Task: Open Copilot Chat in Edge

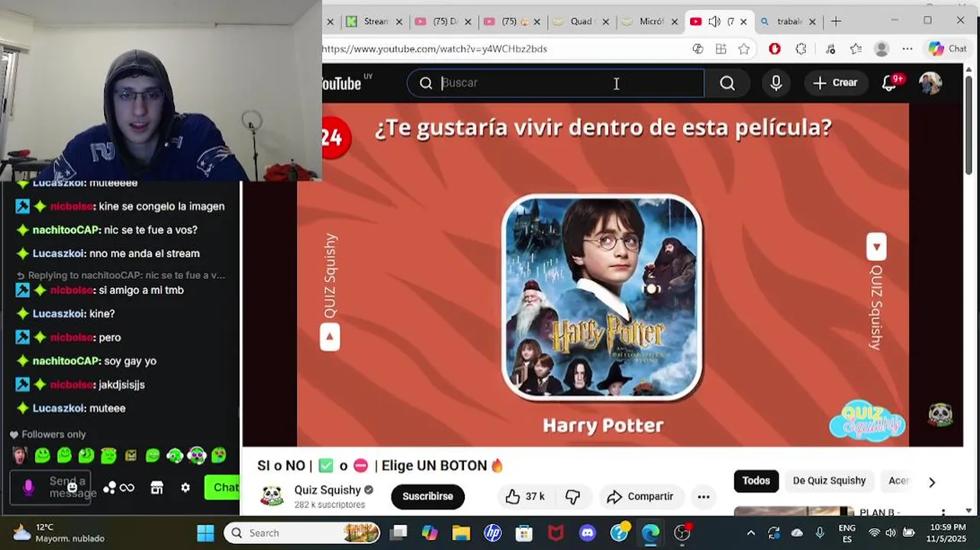Action: pyautogui.click(x=948, y=49)
